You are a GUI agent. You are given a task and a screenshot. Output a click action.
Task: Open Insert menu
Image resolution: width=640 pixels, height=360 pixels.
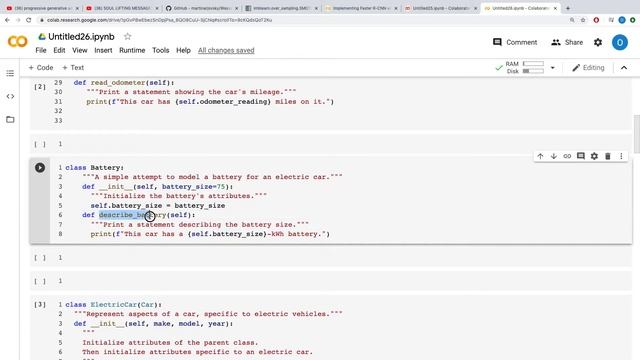[103, 50]
